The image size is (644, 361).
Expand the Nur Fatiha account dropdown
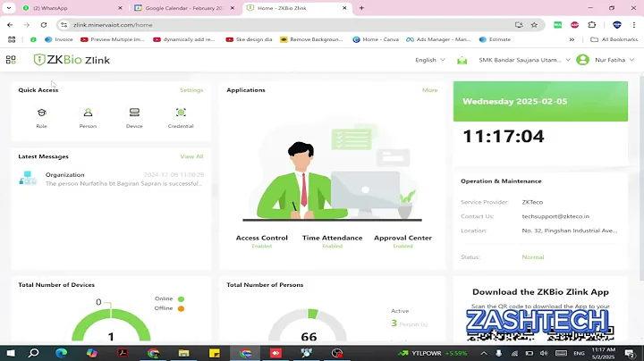631,60
